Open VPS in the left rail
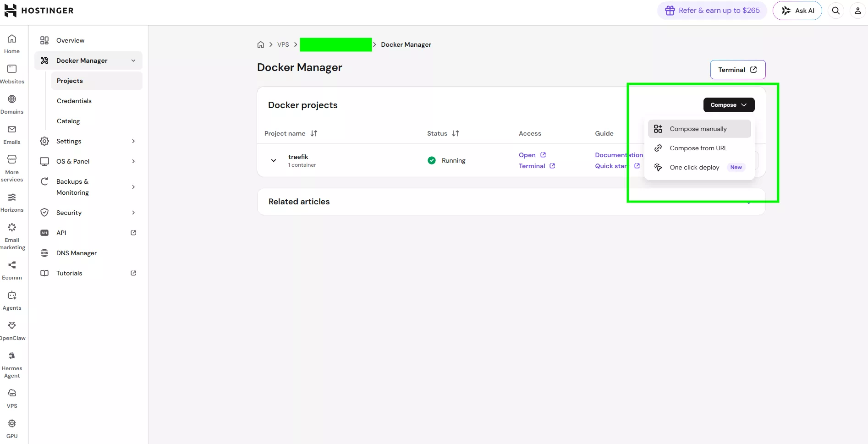The width and height of the screenshot is (868, 444). pyautogui.click(x=12, y=399)
